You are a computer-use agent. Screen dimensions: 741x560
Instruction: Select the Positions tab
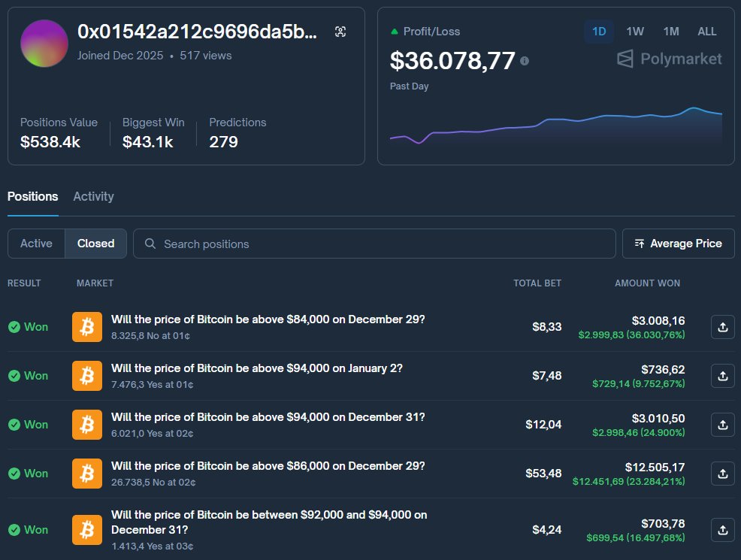coord(32,196)
